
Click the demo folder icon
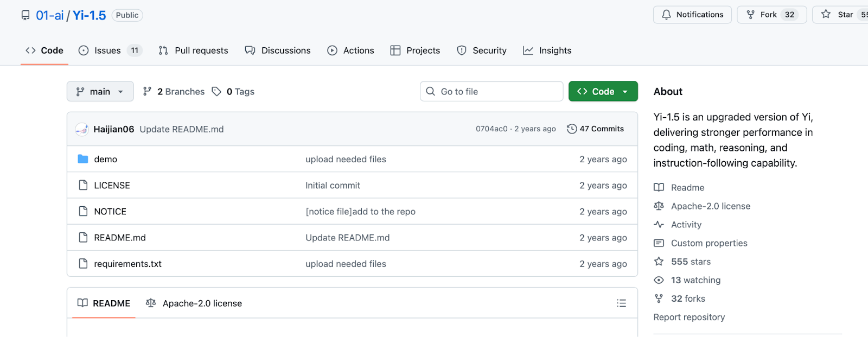83,159
